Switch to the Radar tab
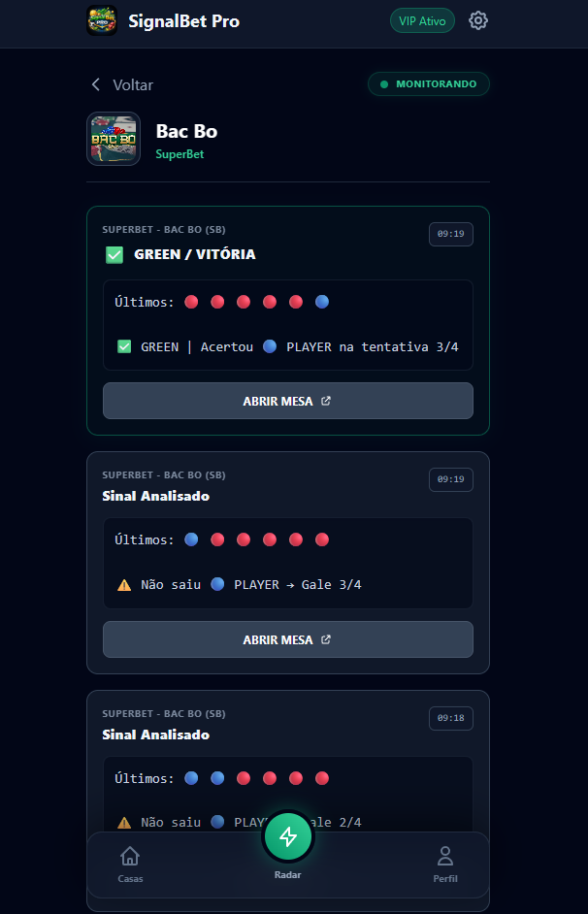Image resolution: width=588 pixels, height=914 pixels. [287, 855]
